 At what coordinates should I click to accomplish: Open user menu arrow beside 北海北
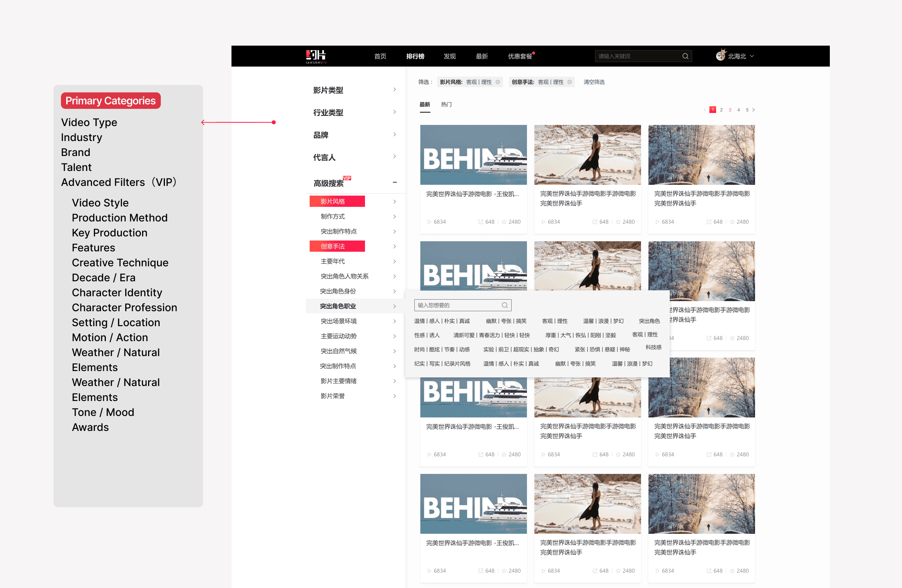752,56
